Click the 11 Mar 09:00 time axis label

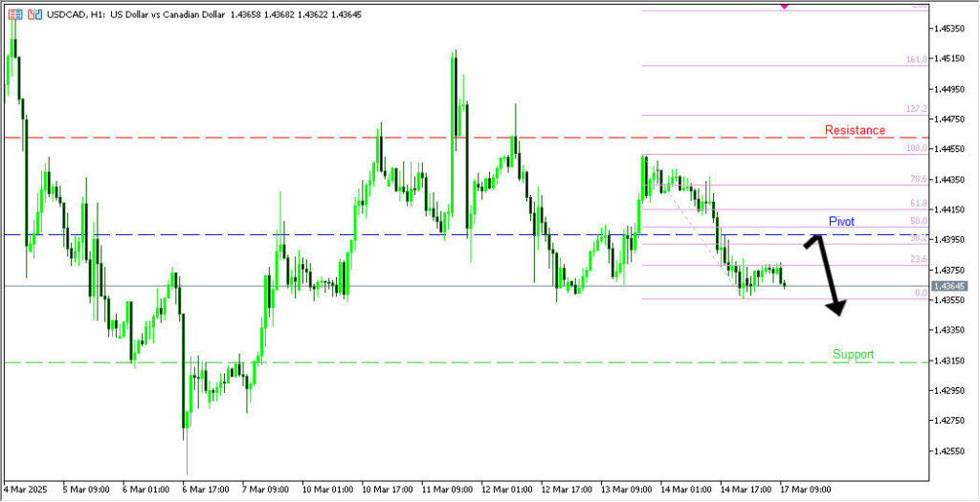pos(448,489)
